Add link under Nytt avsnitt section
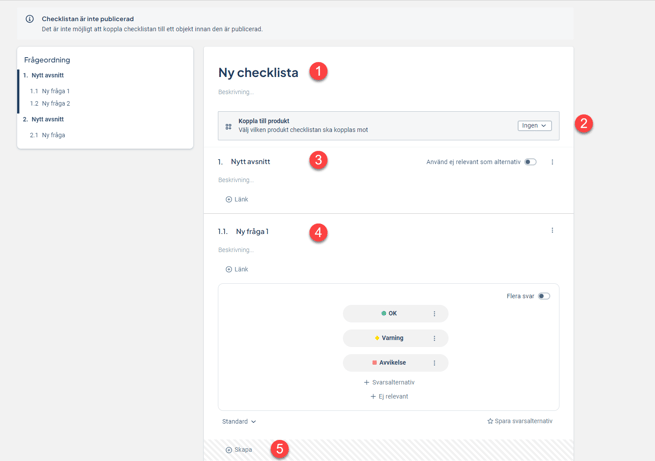This screenshot has height=461, width=655. tap(237, 199)
